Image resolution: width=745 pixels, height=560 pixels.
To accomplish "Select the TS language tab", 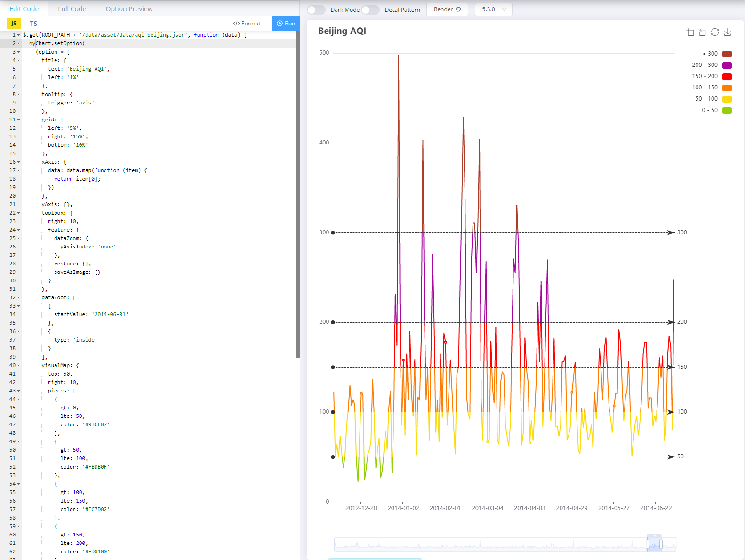I will click(x=33, y=24).
